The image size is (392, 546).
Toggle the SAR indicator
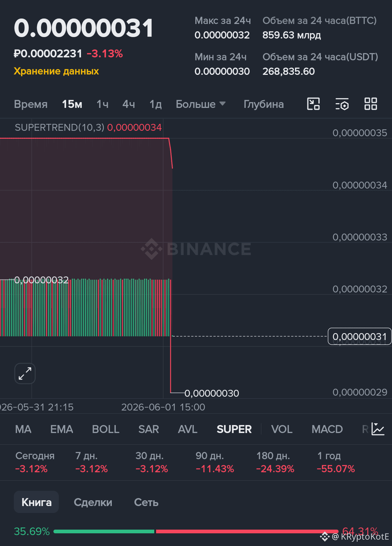click(x=148, y=429)
